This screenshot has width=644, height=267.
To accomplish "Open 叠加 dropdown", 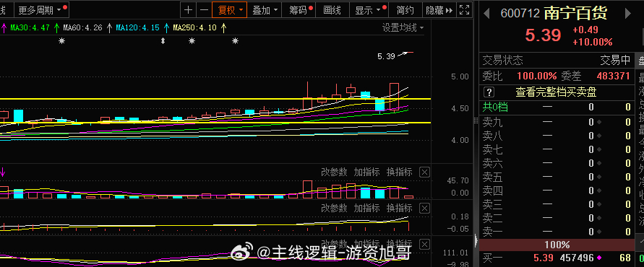I will coord(265,10).
